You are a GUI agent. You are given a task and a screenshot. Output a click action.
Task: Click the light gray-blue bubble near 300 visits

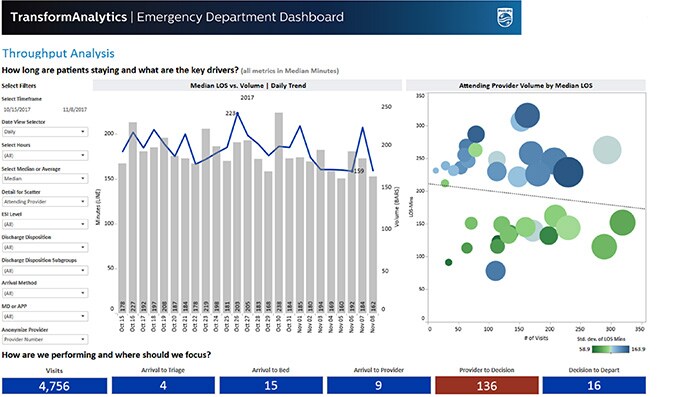pyautogui.click(x=607, y=150)
